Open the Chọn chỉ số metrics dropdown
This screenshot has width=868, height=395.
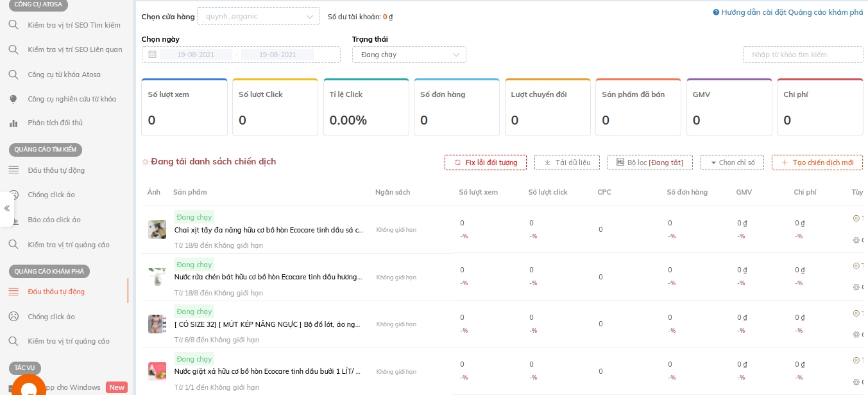point(732,163)
